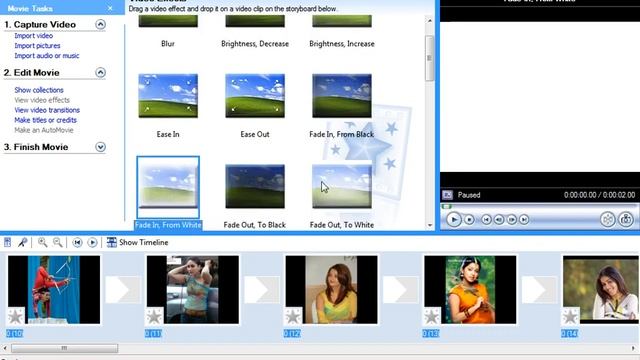The image size is (640, 360).
Task: Click transition cell after second clip
Action: click(x=262, y=290)
